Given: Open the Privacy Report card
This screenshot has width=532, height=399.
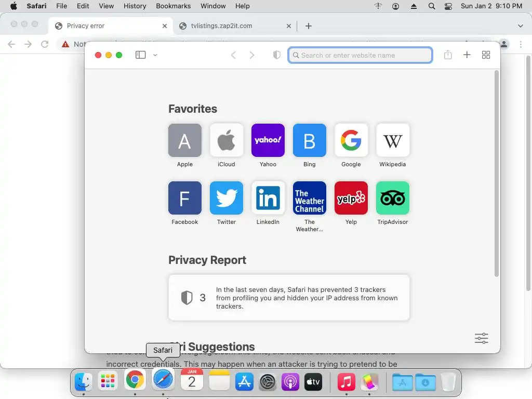Looking at the screenshot, I should [x=289, y=298].
